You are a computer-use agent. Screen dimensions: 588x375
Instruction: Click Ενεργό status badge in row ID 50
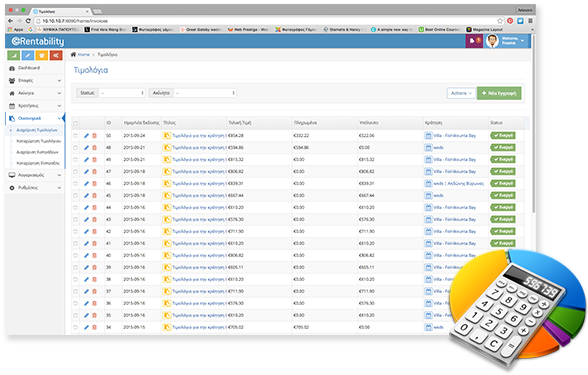click(502, 136)
